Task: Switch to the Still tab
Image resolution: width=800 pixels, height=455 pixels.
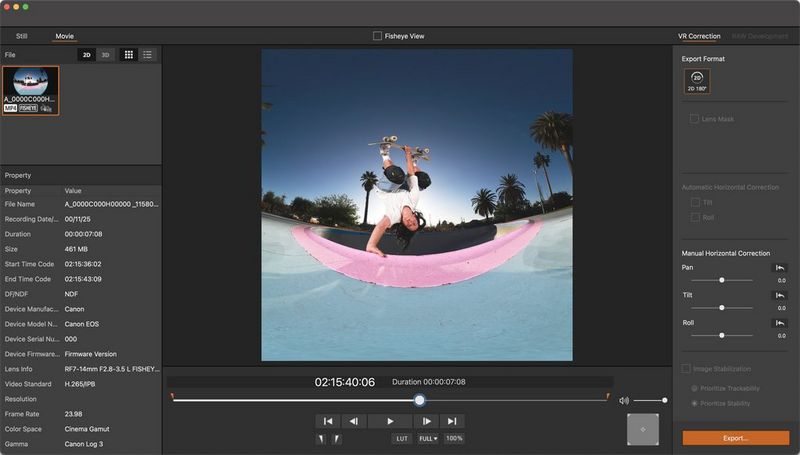Action: coord(21,36)
